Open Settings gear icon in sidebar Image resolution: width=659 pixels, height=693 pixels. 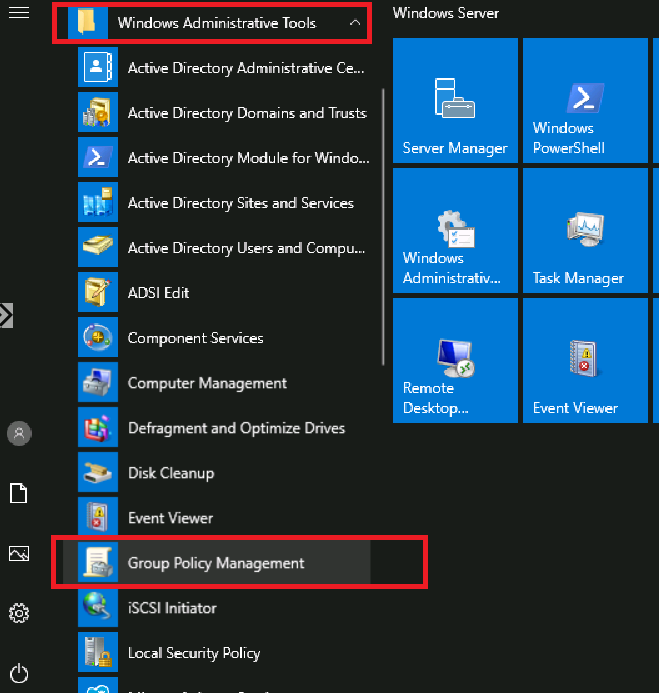coord(18,613)
